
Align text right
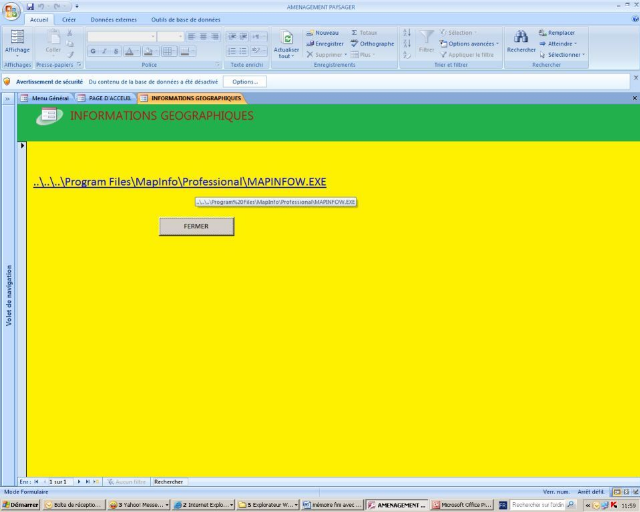point(215,36)
